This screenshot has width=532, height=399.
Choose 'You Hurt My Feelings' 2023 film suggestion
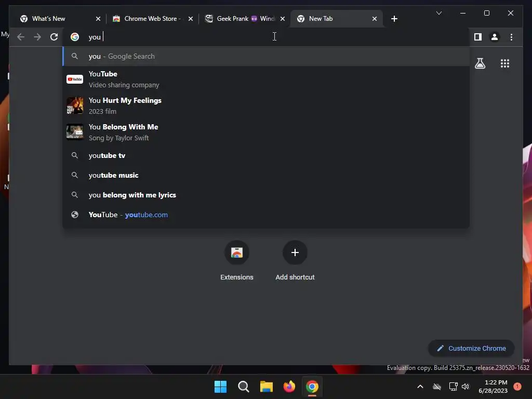tap(266, 106)
